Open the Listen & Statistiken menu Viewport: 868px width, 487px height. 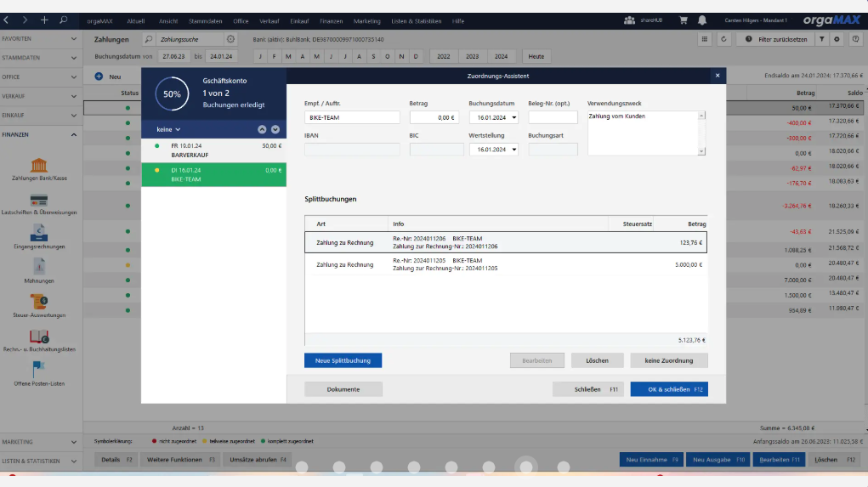pyautogui.click(x=417, y=21)
